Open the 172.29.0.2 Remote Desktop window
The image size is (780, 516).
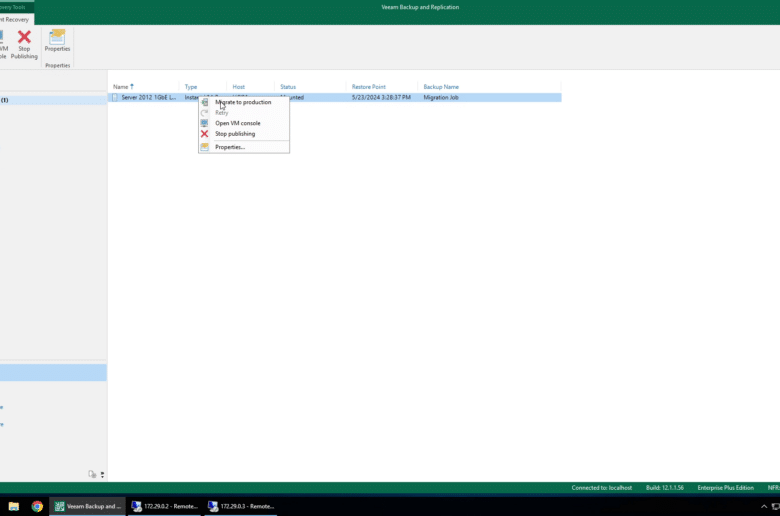point(165,507)
